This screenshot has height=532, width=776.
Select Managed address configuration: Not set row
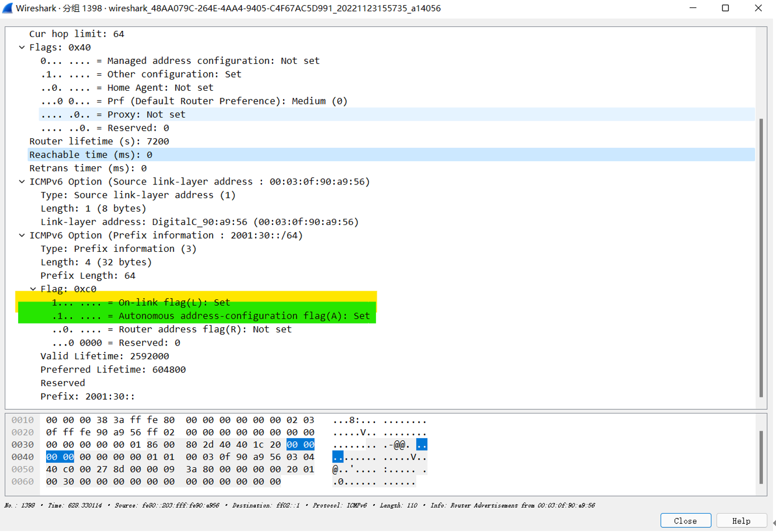pyautogui.click(x=397, y=61)
